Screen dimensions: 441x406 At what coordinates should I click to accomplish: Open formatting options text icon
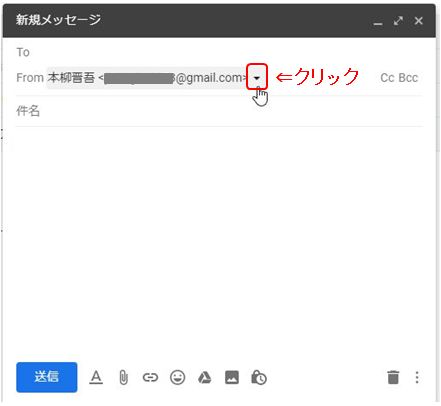(x=96, y=378)
